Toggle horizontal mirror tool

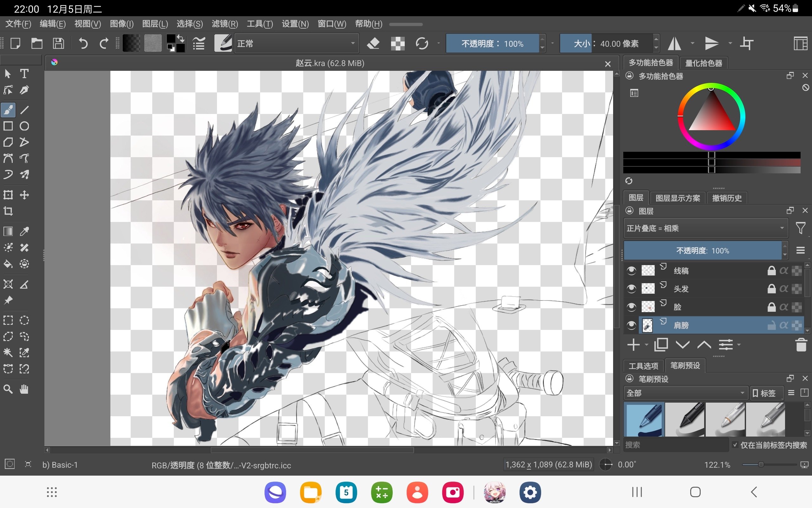point(674,43)
